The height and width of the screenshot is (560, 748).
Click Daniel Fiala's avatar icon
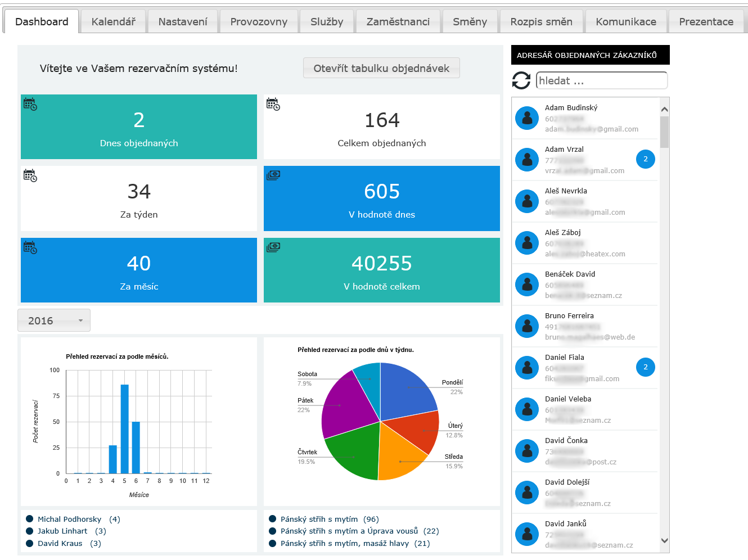click(527, 368)
